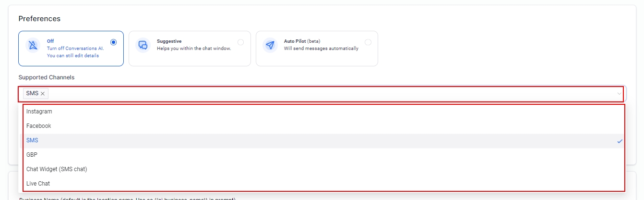Screen dimensions: 644x200
Task: Remove the SMS tag with its X
Action: pos(43,93)
